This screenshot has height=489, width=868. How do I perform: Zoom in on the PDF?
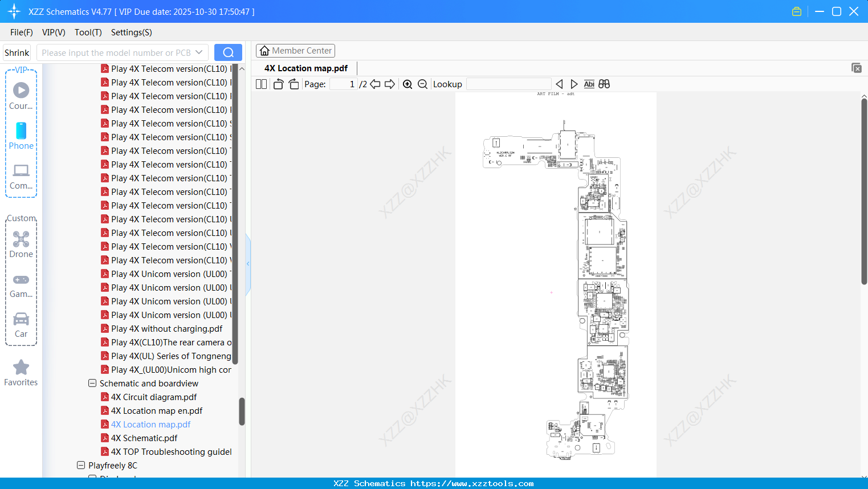pos(407,84)
